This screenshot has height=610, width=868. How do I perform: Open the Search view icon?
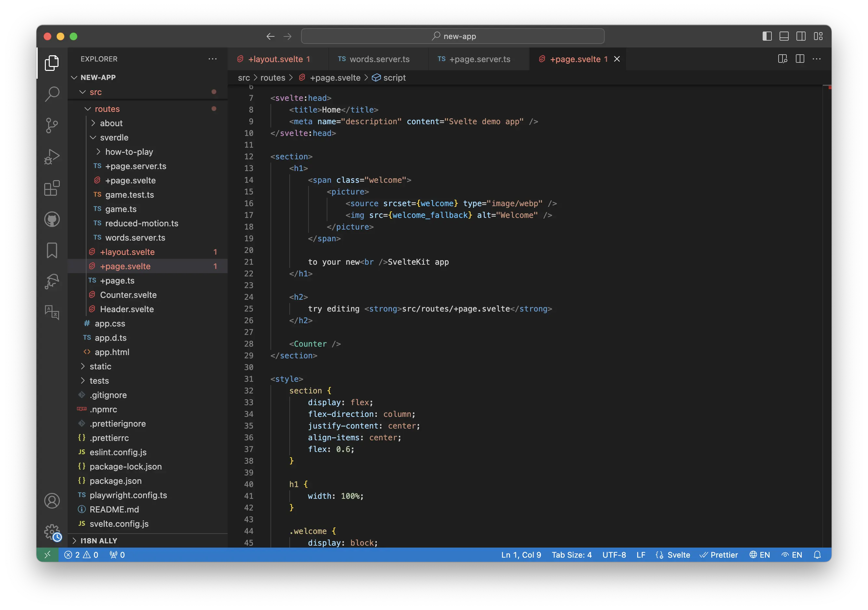[52, 94]
